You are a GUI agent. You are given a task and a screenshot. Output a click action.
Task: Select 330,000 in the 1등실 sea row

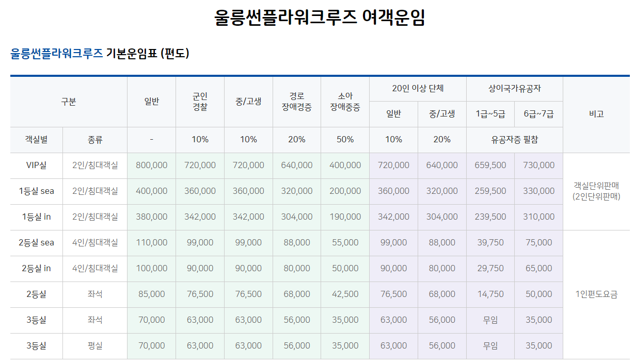[x=539, y=191]
